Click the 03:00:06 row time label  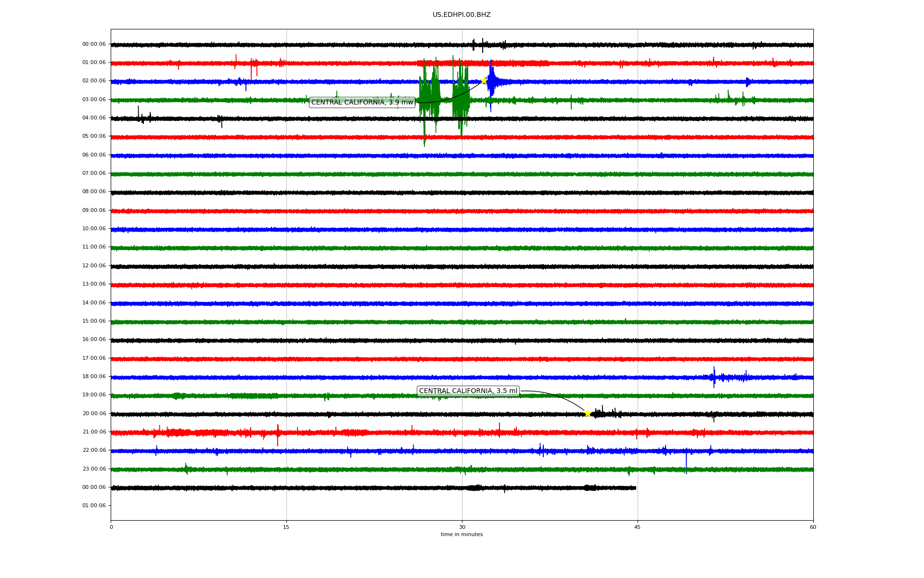point(94,99)
